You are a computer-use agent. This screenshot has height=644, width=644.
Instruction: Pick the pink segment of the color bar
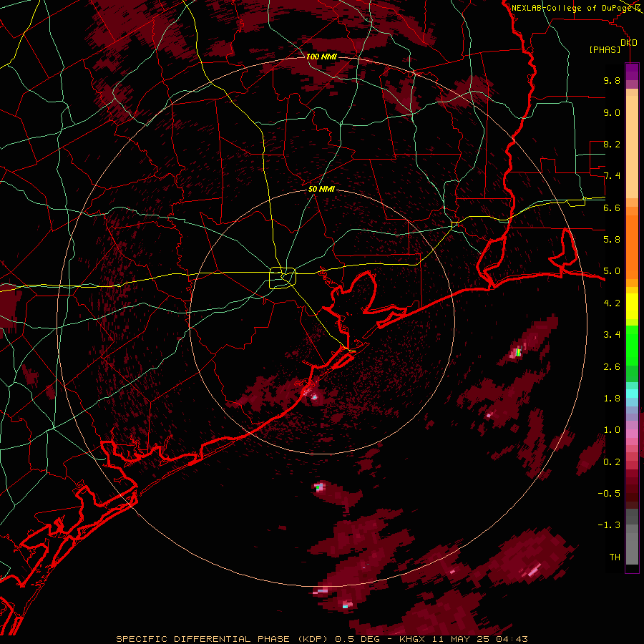coord(632,434)
